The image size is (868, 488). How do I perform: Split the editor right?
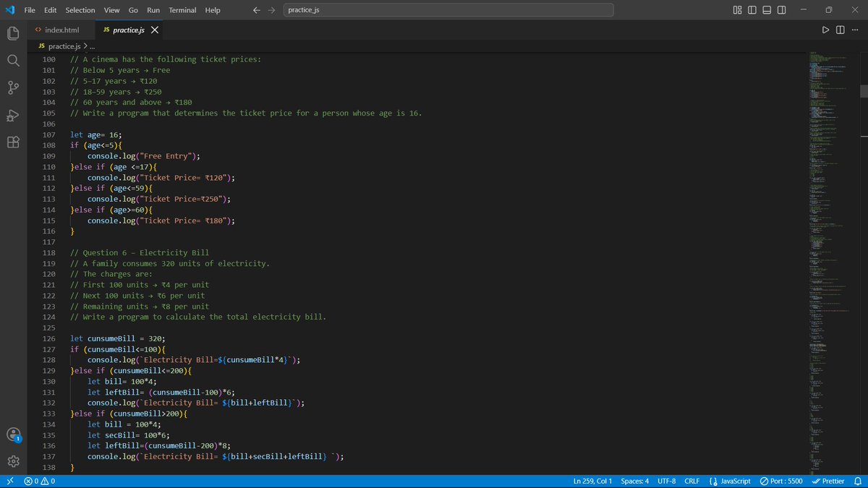pos(840,30)
